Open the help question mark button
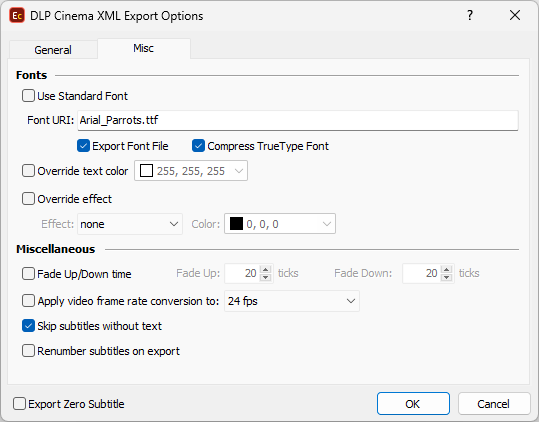Screen dimensions: 539x422 (x=470, y=15)
